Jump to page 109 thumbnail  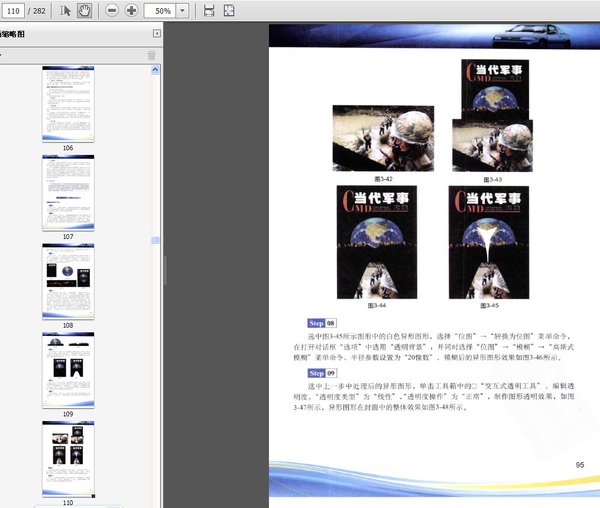pyautogui.click(x=68, y=369)
